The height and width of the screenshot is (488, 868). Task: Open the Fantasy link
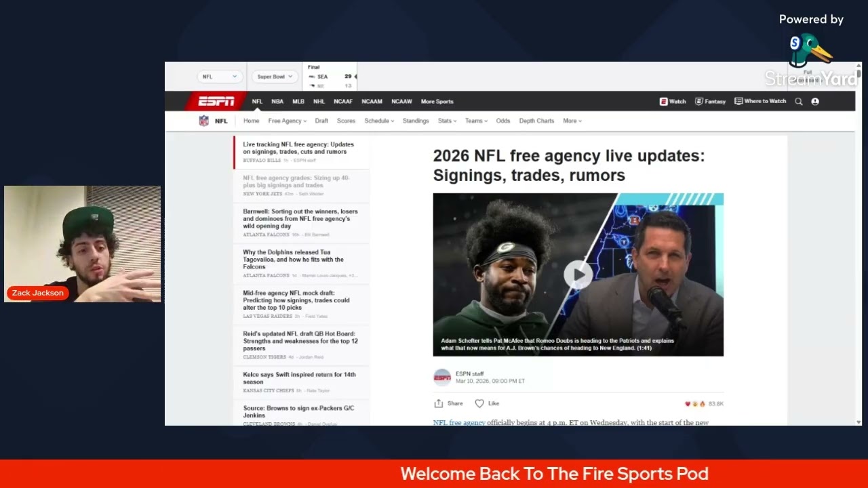click(710, 102)
